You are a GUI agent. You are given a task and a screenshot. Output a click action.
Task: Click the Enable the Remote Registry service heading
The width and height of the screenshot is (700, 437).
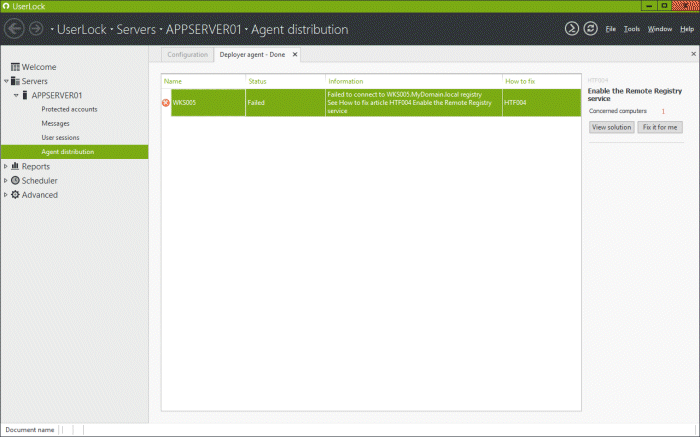point(634,95)
